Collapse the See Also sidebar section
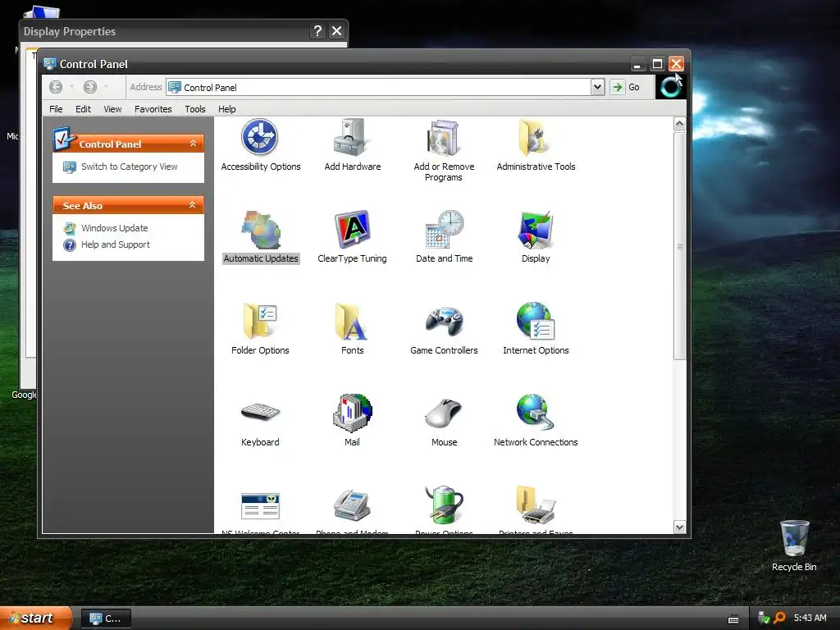840x630 pixels. click(x=193, y=205)
